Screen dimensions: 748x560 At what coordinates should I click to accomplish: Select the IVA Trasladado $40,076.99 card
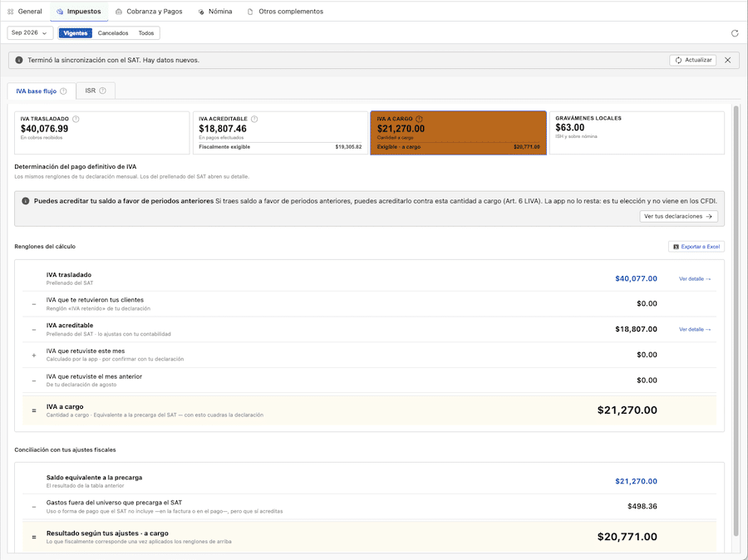pyautogui.click(x=101, y=133)
